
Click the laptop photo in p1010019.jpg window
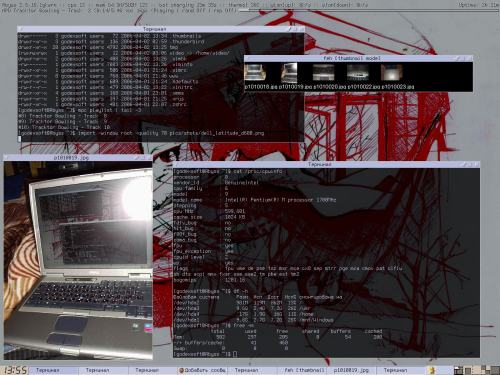click(x=78, y=260)
